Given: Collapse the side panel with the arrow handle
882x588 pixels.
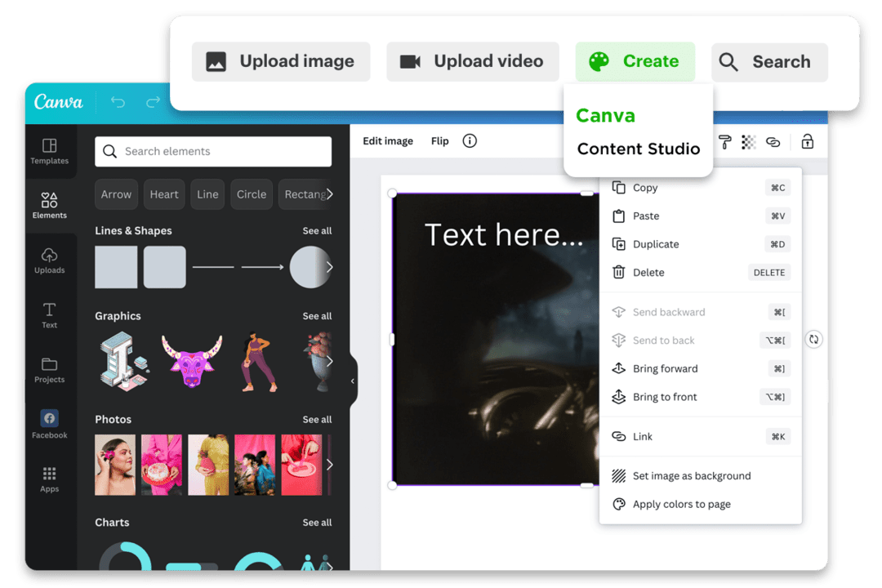Looking at the screenshot, I should [353, 381].
